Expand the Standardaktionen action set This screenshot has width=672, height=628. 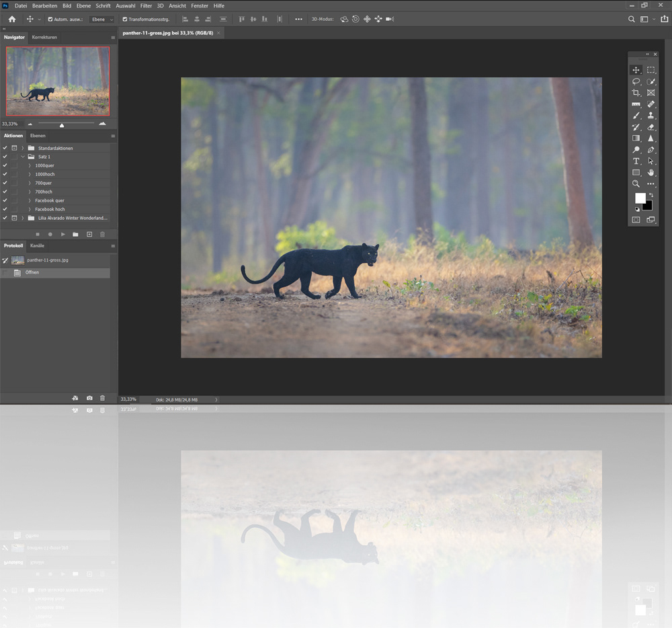point(23,148)
